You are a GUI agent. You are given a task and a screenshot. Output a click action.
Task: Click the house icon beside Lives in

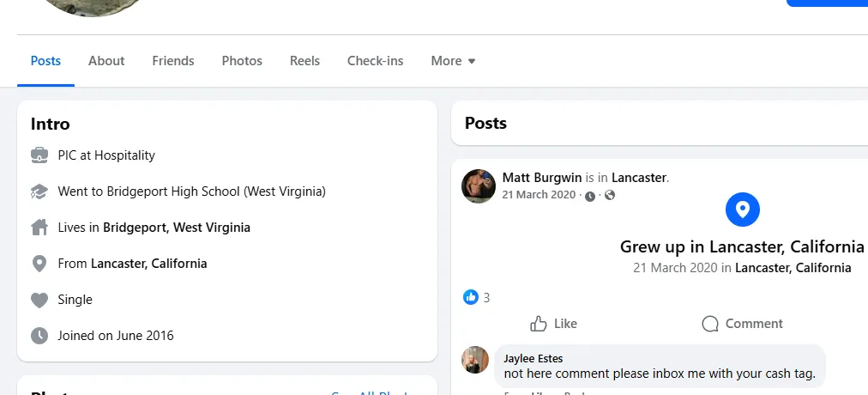pos(39,228)
